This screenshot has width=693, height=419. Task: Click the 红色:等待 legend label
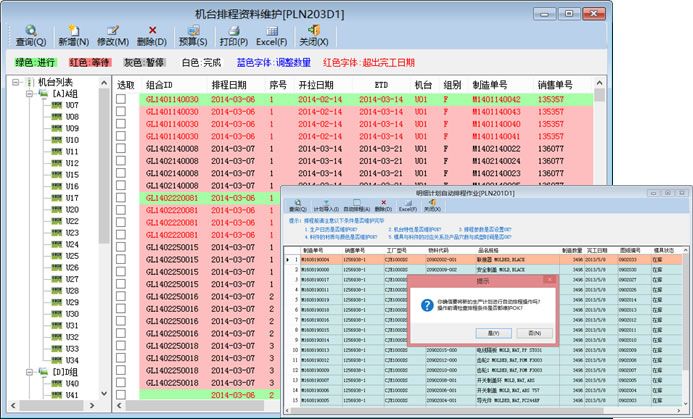(90, 63)
